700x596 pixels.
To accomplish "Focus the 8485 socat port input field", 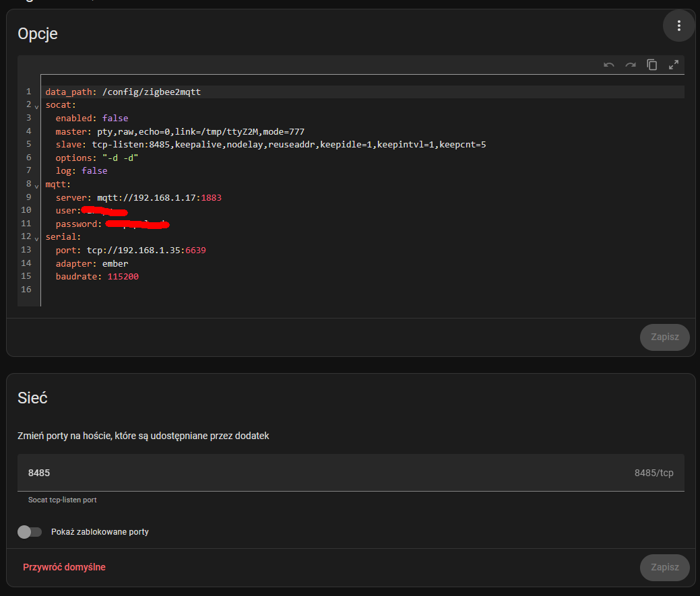I will (x=323, y=473).
